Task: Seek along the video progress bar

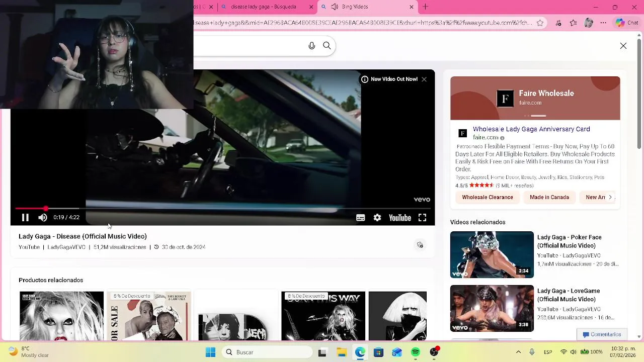Action: pyautogui.click(x=222, y=208)
